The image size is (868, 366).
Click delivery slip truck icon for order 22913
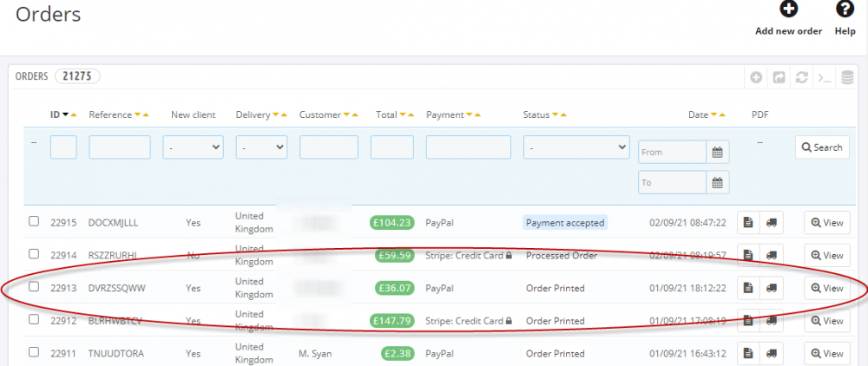tap(770, 288)
